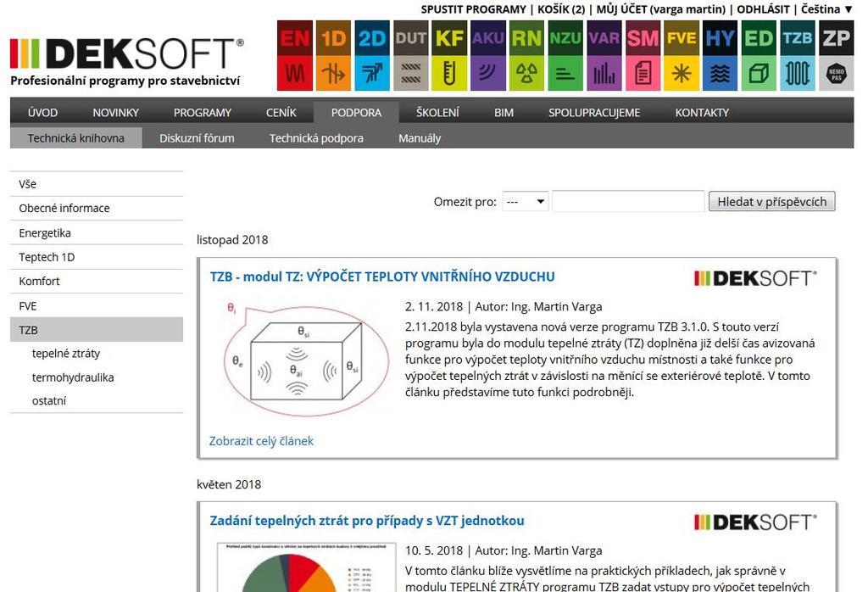Open the 1D program icon
The height and width of the screenshot is (592, 868).
(333, 55)
